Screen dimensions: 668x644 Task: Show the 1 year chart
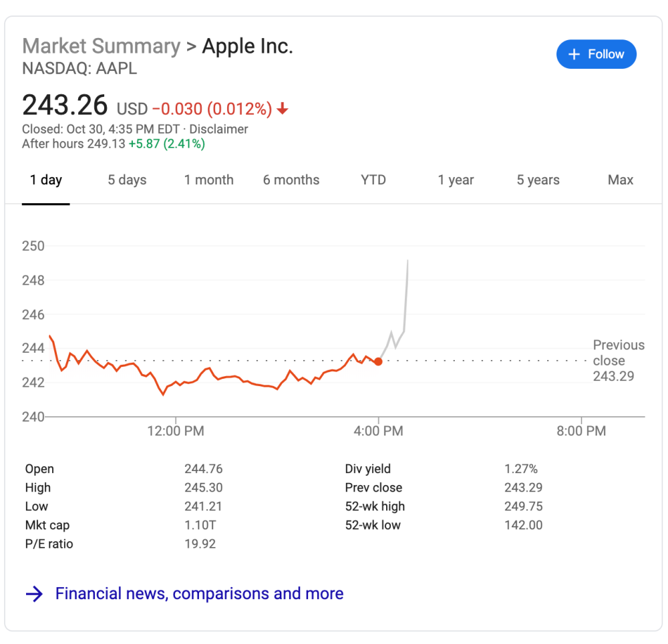click(456, 180)
